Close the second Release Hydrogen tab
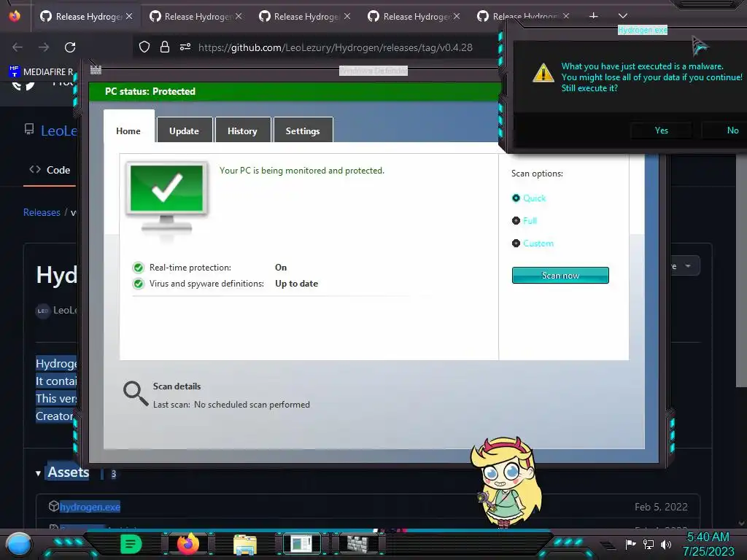The width and height of the screenshot is (747, 560). click(239, 16)
